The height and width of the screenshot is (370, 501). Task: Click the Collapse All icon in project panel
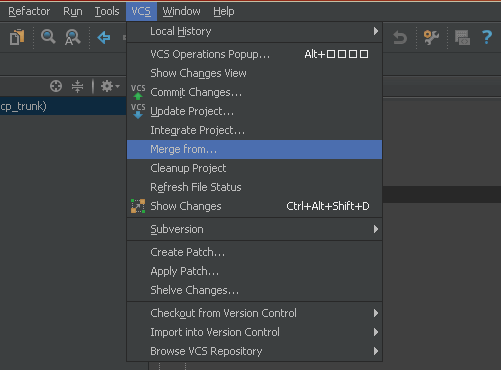pos(77,86)
